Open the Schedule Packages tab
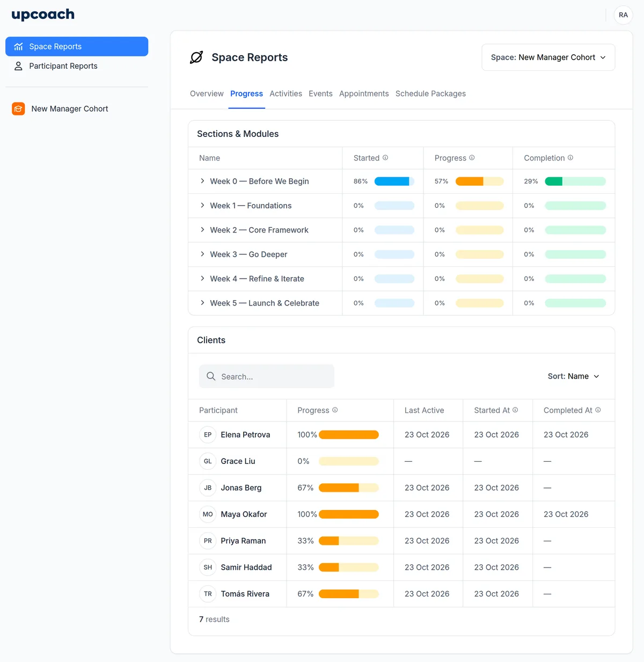Screen dimensions: 644x662 pos(430,93)
